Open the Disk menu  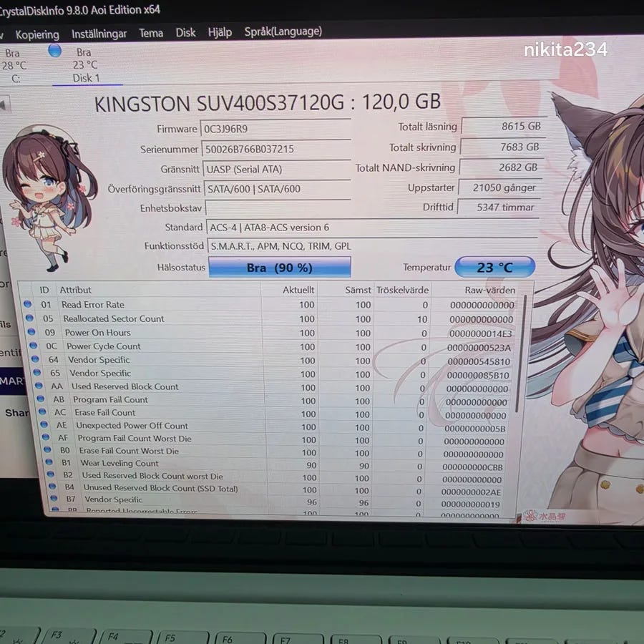point(185,32)
